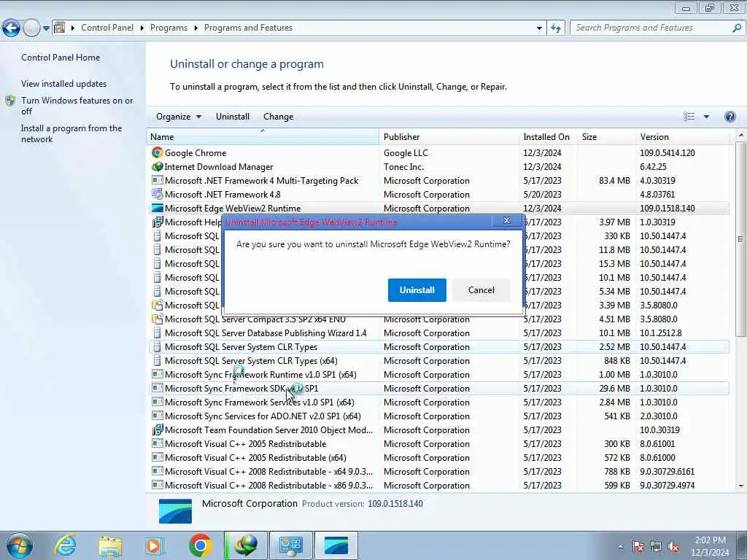Sort by Size column header
The width and height of the screenshot is (747, 560).
coord(606,136)
